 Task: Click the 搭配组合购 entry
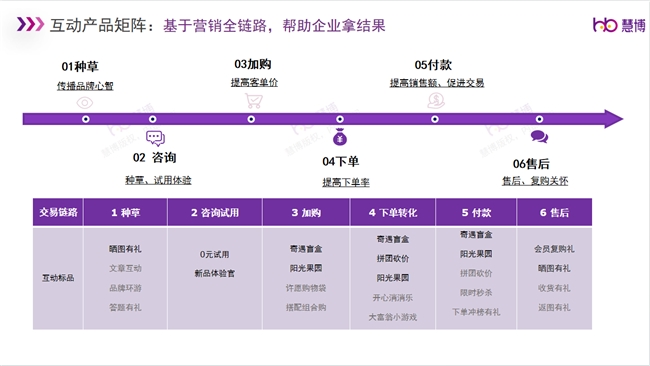point(306,307)
